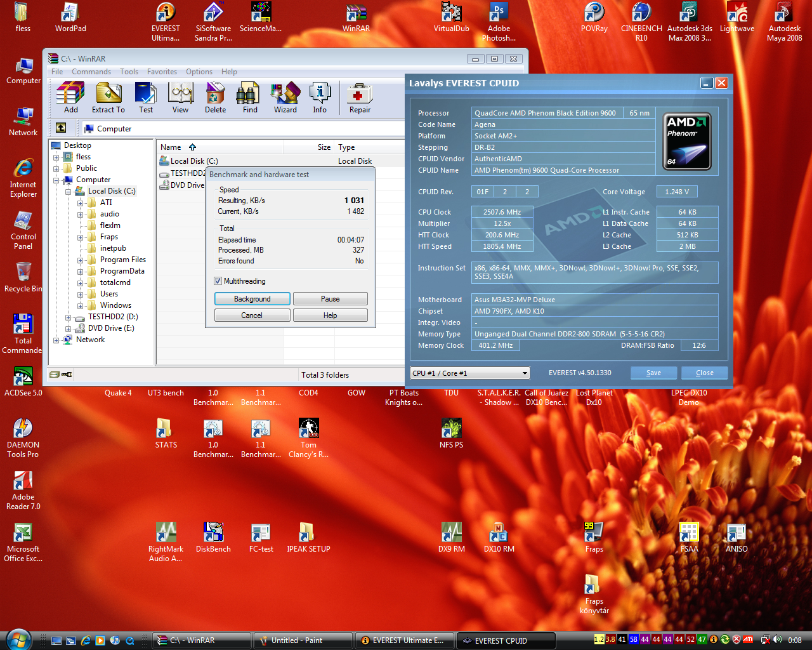Open EVEREST Ultimate desktop shortcut
812x650 pixels.
[x=166, y=22]
